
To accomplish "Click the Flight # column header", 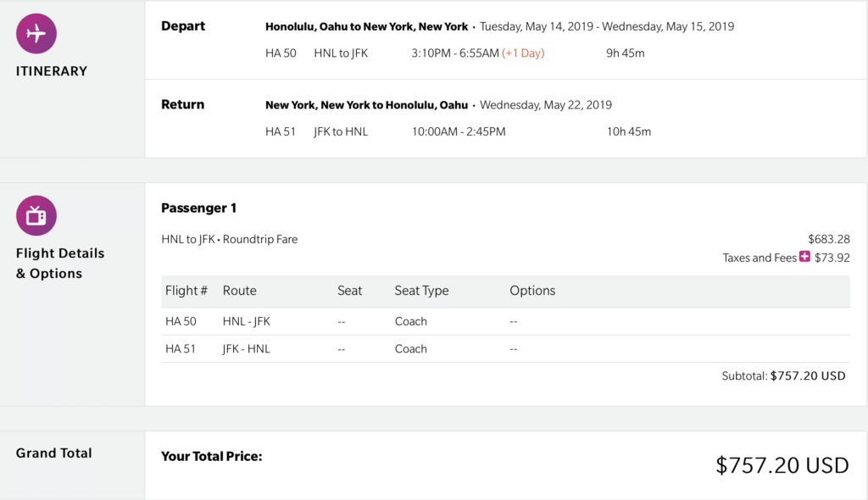I will 186,291.
